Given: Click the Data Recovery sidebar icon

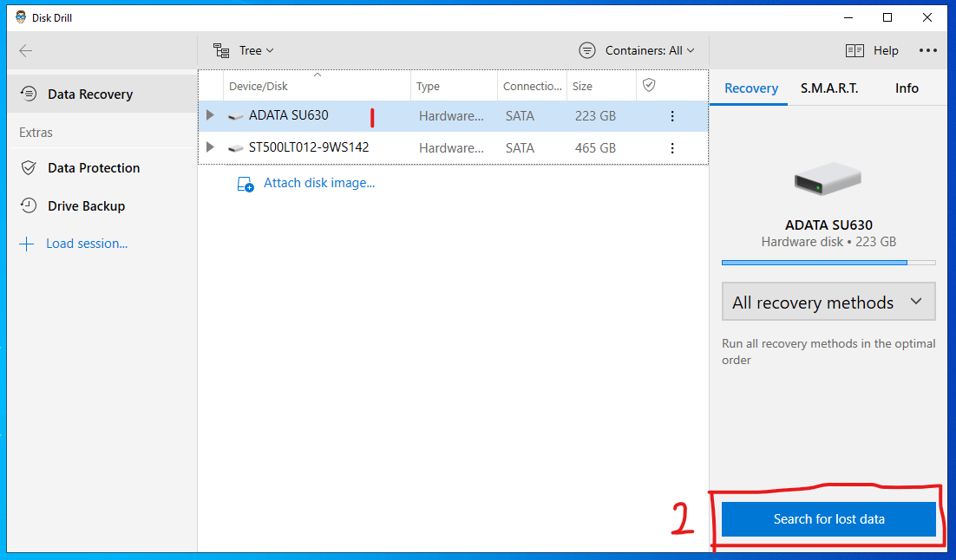Looking at the screenshot, I should click(x=29, y=94).
